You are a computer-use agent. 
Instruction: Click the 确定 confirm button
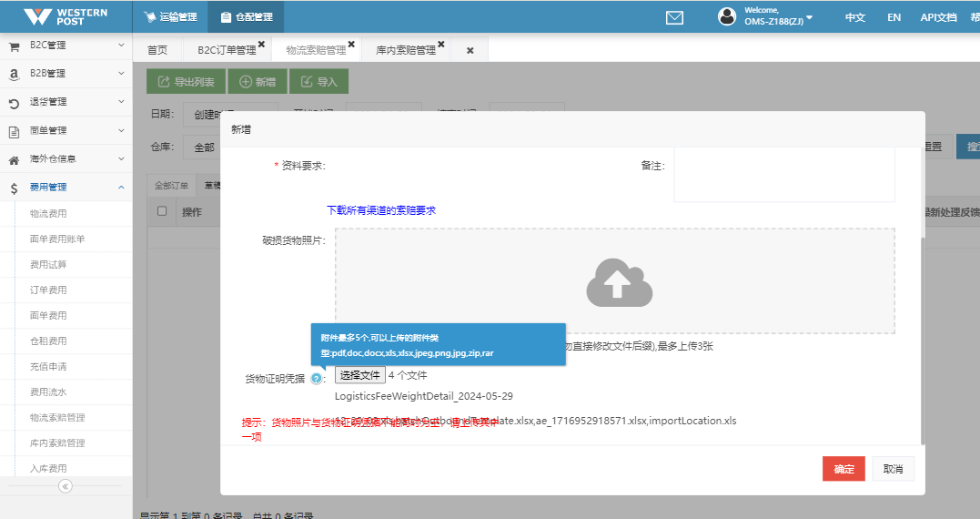click(x=844, y=469)
